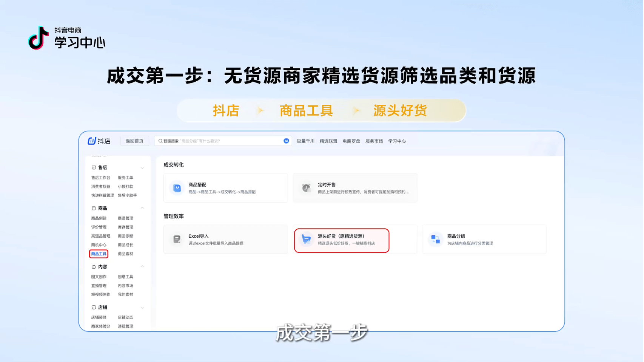Open 巨量千川 in top navigation

pos(305,141)
